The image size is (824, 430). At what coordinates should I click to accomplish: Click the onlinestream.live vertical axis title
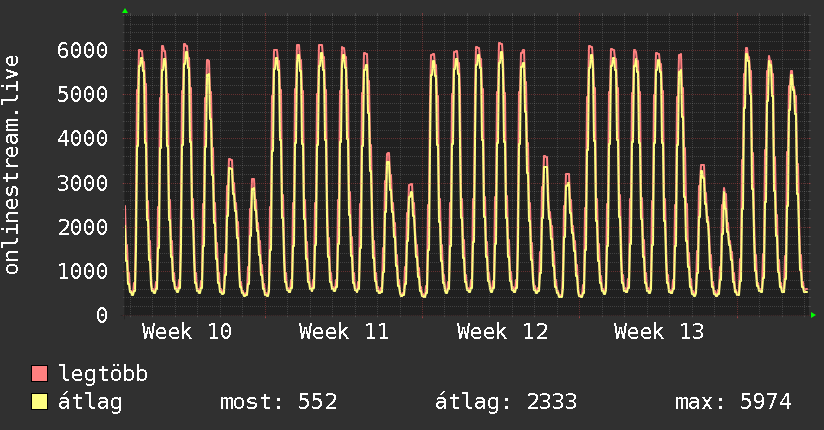point(12,165)
